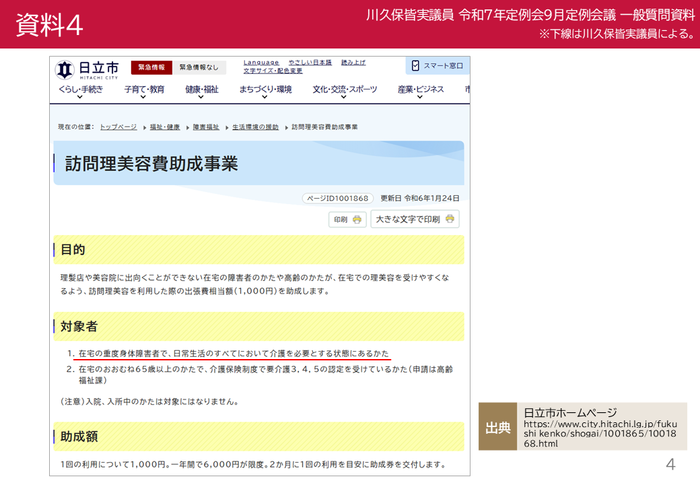Click the 読み上げ link
Image resolution: width=700 pixels, height=485 pixels.
click(353, 63)
